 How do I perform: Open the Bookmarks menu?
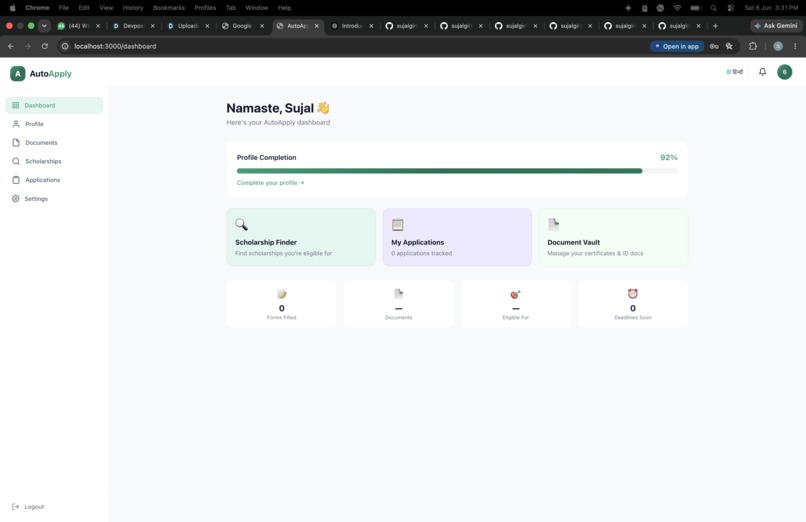(x=169, y=8)
